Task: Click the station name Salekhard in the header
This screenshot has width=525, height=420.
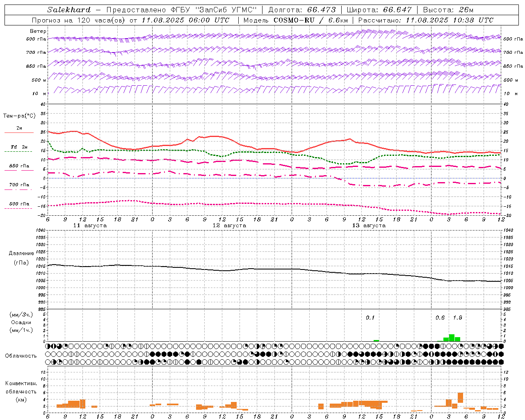Action: [68, 10]
